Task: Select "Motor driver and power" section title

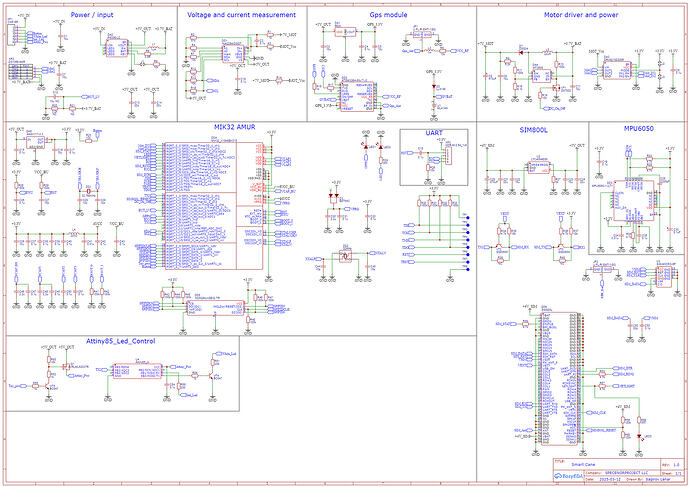Action: [x=581, y=15]
